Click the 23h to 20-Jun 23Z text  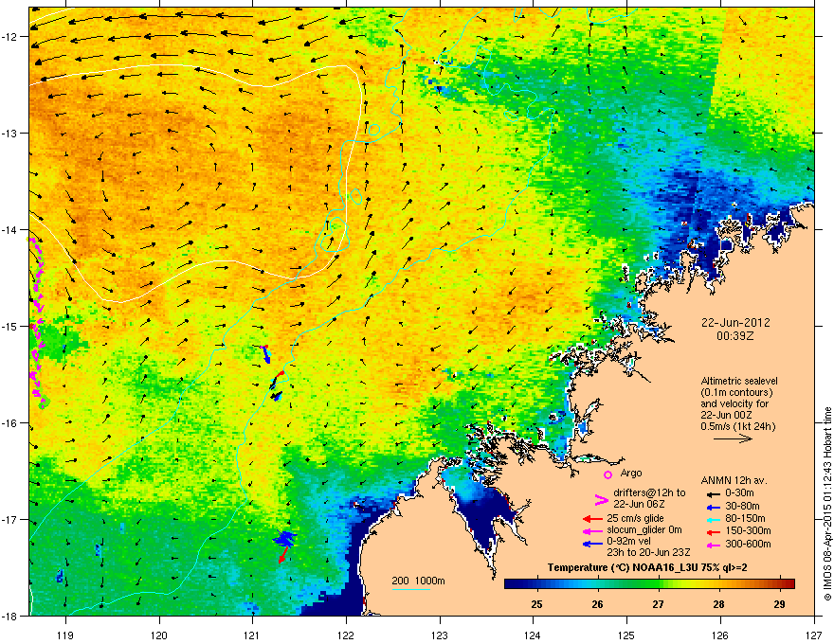[x=648, y=553]
